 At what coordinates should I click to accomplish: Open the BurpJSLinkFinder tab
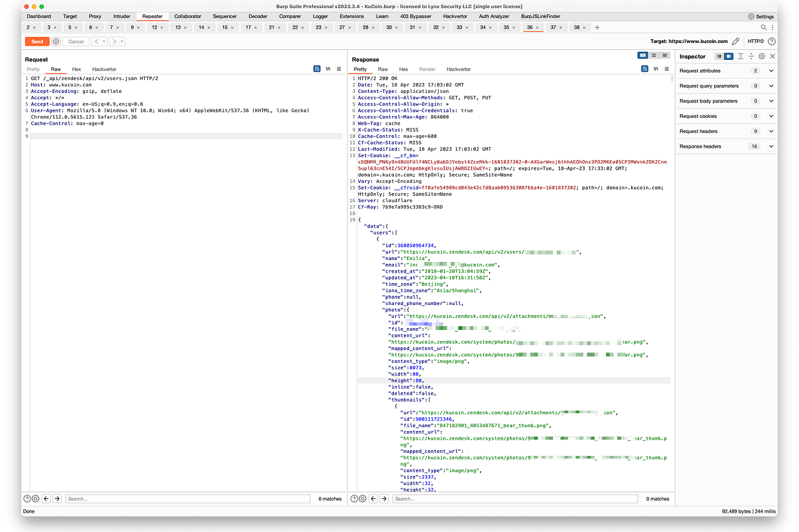click(541, 16)
